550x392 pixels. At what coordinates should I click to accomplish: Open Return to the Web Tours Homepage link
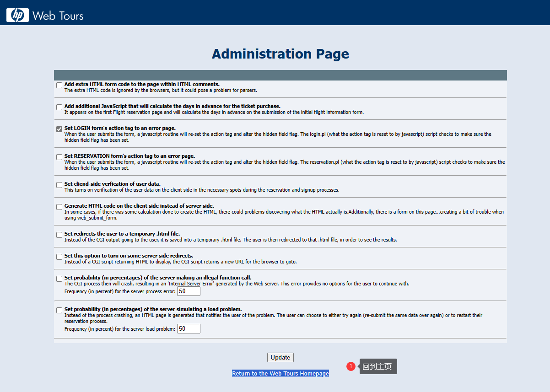[x=280, y=374]
